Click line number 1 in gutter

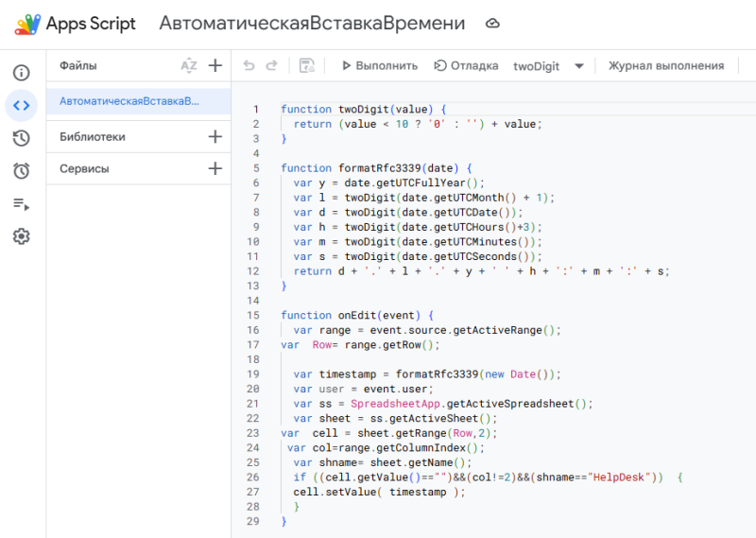[x=256, y=110]
